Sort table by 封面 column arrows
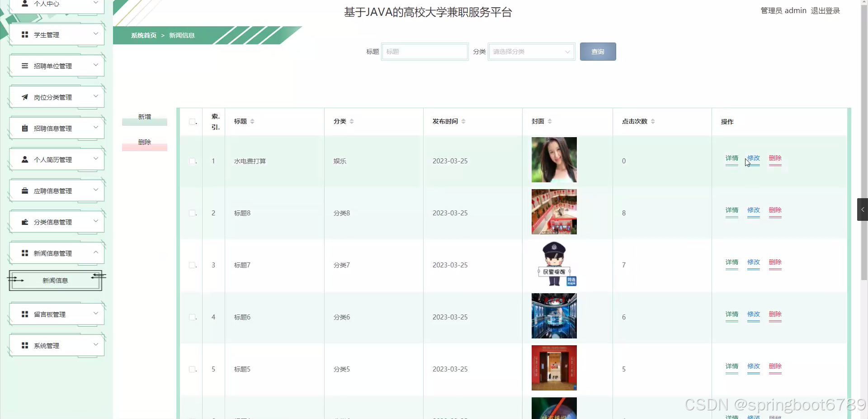This screenshot has width=868, height=419. [x=550, y=121]
